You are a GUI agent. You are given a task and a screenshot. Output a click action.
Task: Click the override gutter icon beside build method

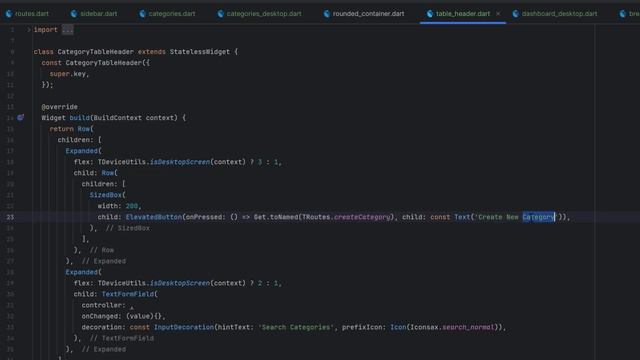click(x=20, y=118)
